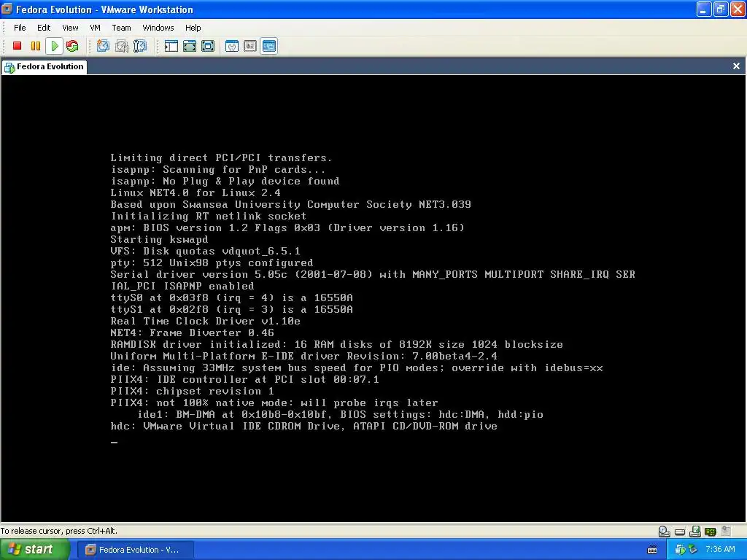The width and height of the screenshot is (747, 560).
Task: Click the 'Uniform Multi-Platform E-IDE driver' line
Action: pyautogui.click(x=304, y=356)
